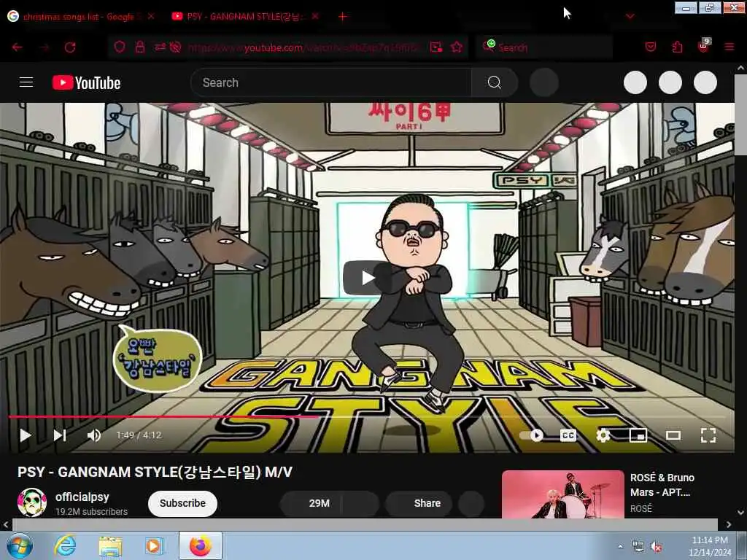Toggle closed captions CC

pos(568,435)
